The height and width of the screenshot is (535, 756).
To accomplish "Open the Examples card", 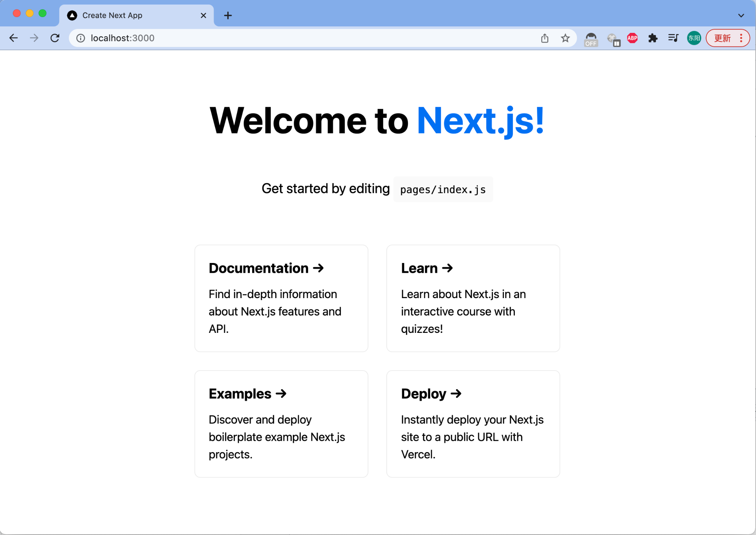I will point(281,424).
